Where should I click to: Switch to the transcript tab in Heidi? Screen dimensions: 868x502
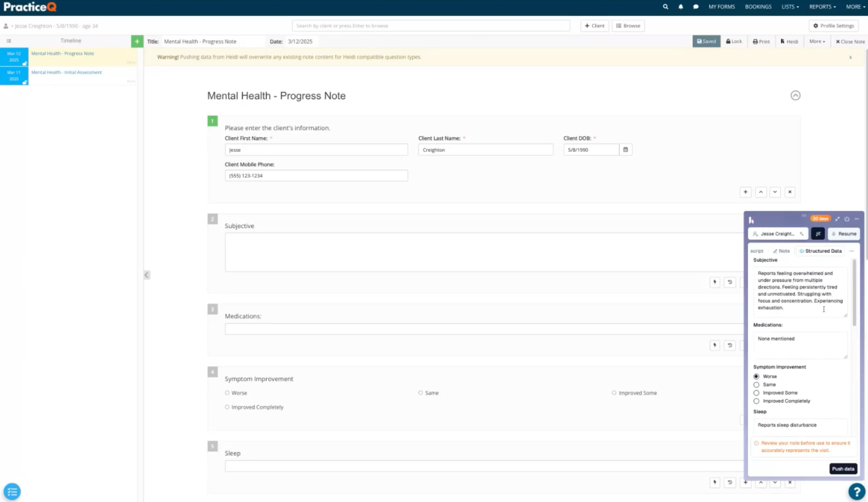tap(756, 251)
